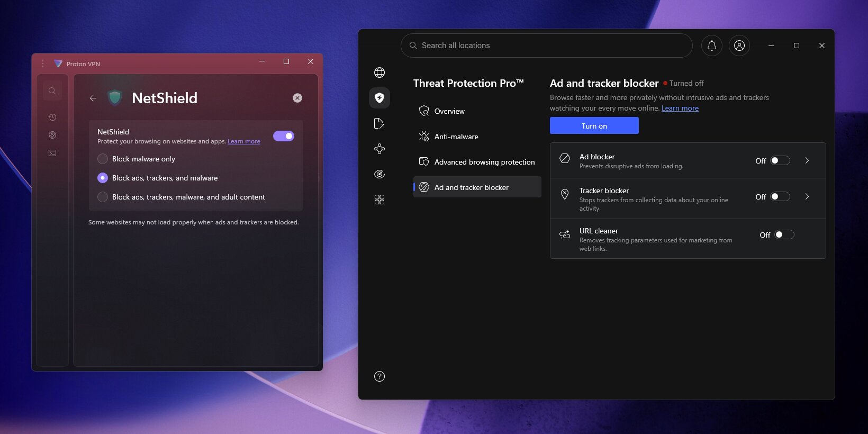Open the recents history icon in Proton VPN
This screenshot has width=868, height=434.
click(x=52, y=117)
